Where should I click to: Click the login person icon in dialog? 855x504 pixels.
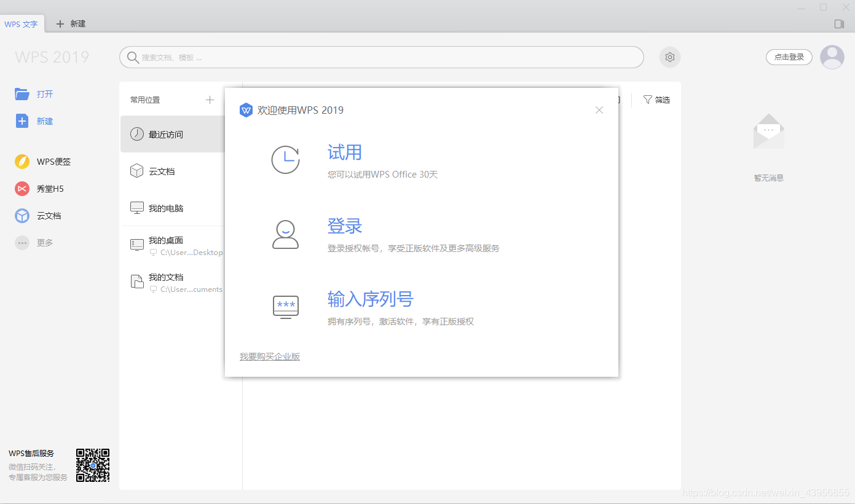point(285,234)
